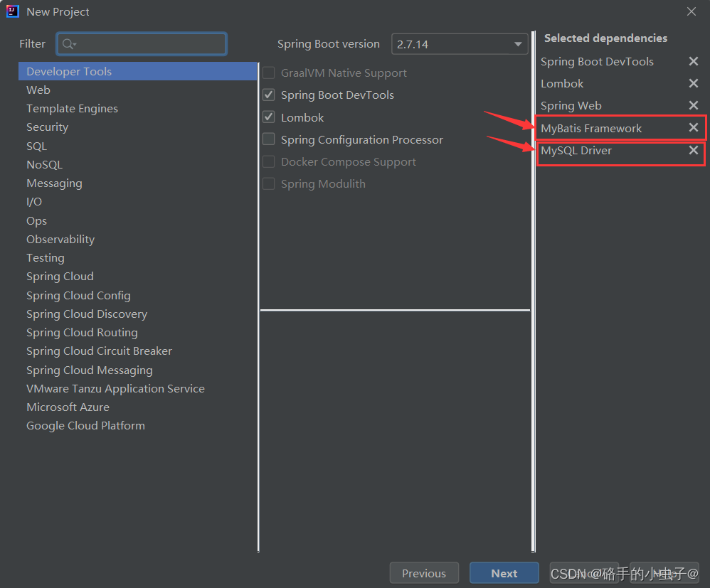Uncheck the Spring Boot DevTools checkbox
This screenshot has height=588, width=710.
click(x=268, y=95)
